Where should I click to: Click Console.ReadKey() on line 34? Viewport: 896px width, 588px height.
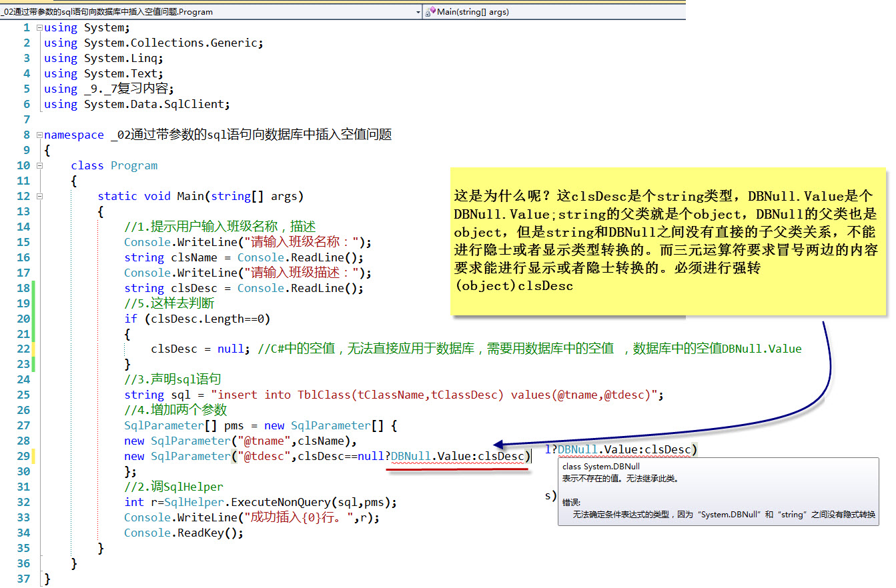pyautogui.click(x=183, y=533)
